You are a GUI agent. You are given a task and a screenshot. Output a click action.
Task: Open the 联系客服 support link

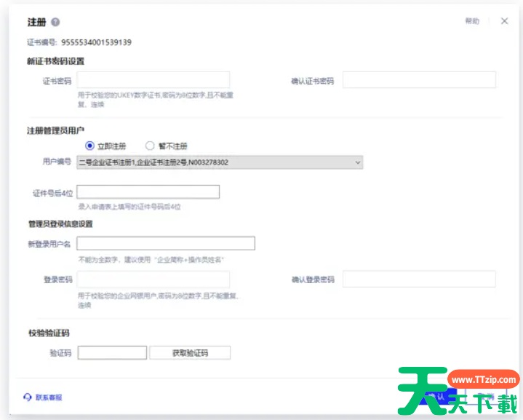pyautogui.click(x=43, y=397)
